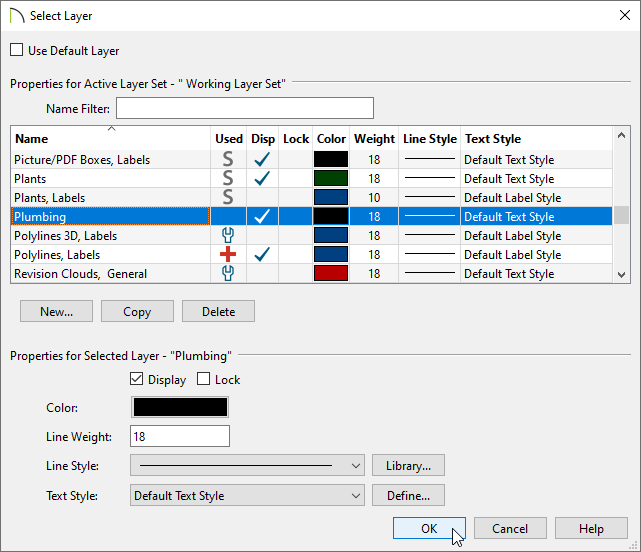Click the red plus icon for Polylines, Labels
This screenshot has width=641, height=552.
pos(228,254)
